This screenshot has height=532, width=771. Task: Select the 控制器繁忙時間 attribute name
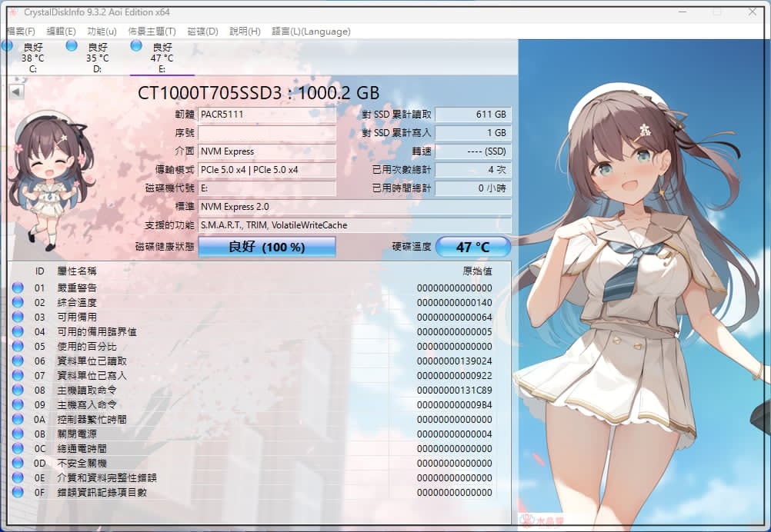click(92, 419)
